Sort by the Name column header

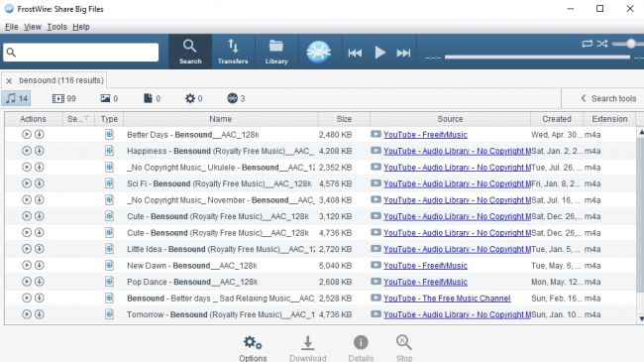coord(221,119)
